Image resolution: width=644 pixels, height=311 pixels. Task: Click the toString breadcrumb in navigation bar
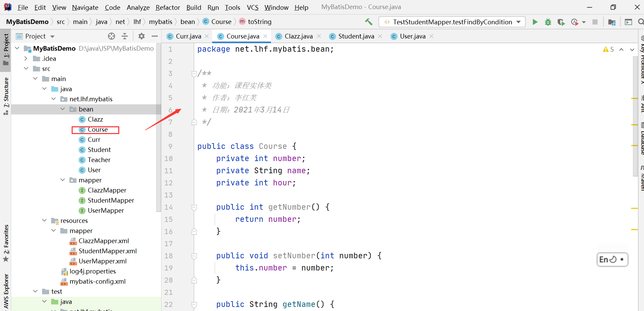point(255,22)
